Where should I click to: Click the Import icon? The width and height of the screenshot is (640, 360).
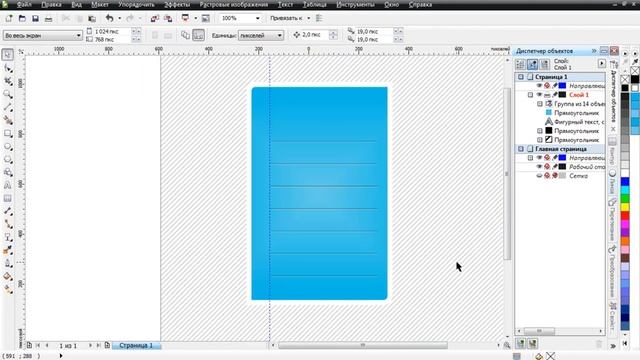tap(155, 18)
